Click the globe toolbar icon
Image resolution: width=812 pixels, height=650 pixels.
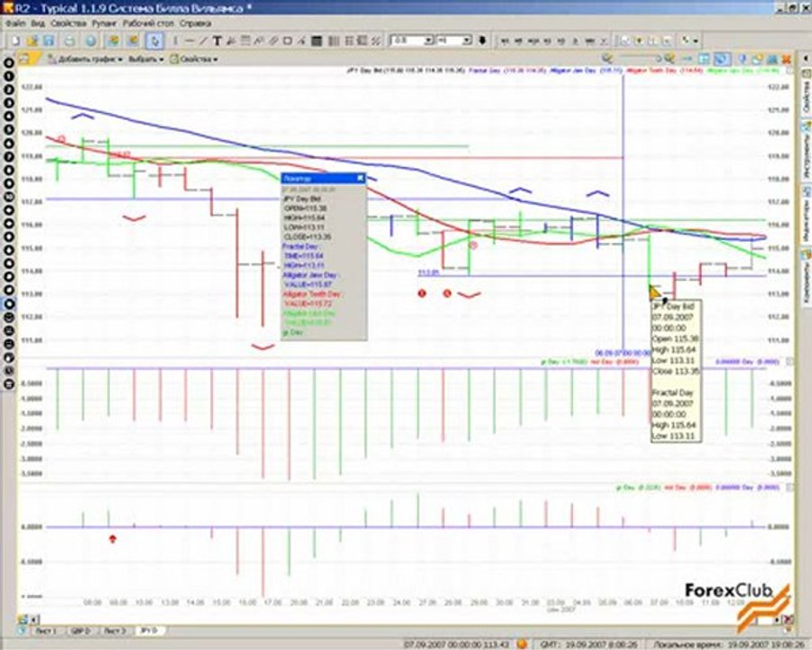(90, 41)
